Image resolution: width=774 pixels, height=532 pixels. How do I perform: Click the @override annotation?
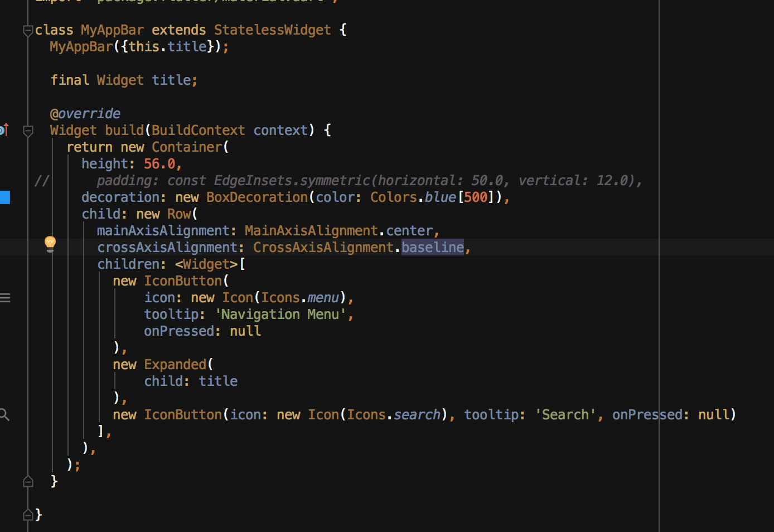[85, 113]
